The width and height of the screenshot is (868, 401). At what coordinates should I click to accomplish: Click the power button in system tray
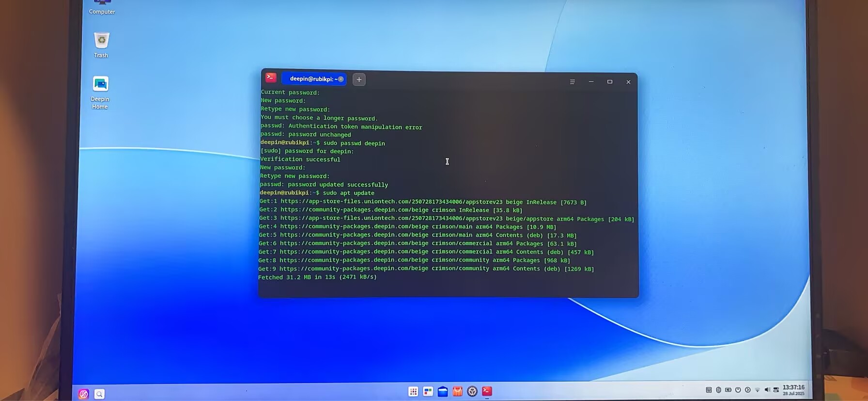coord(738,390)
